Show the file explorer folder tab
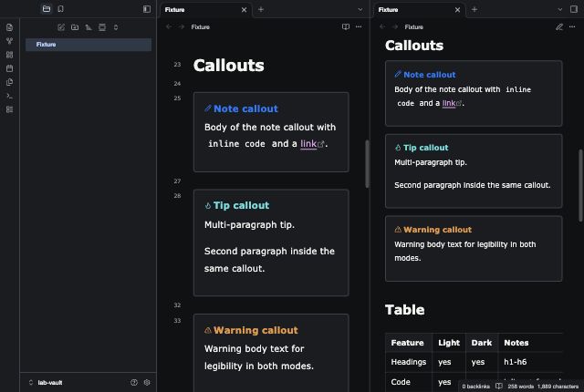Screen dimensions: 584x392 coord(47,9)
